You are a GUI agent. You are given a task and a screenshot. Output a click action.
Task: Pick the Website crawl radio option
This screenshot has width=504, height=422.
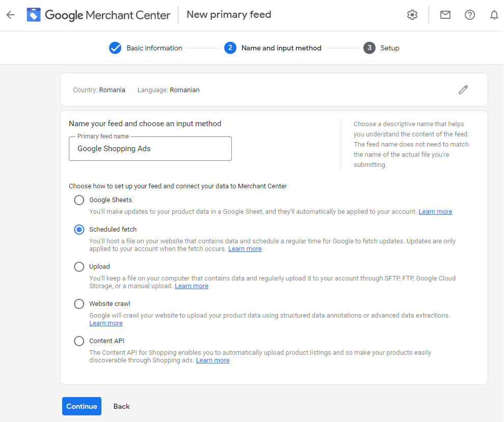click(x=79, y=304)
